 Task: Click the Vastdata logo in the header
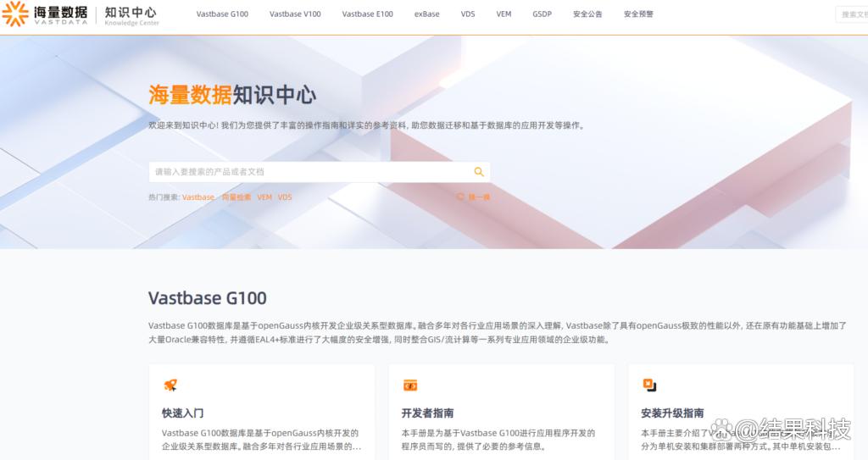[x=45, y=14]
